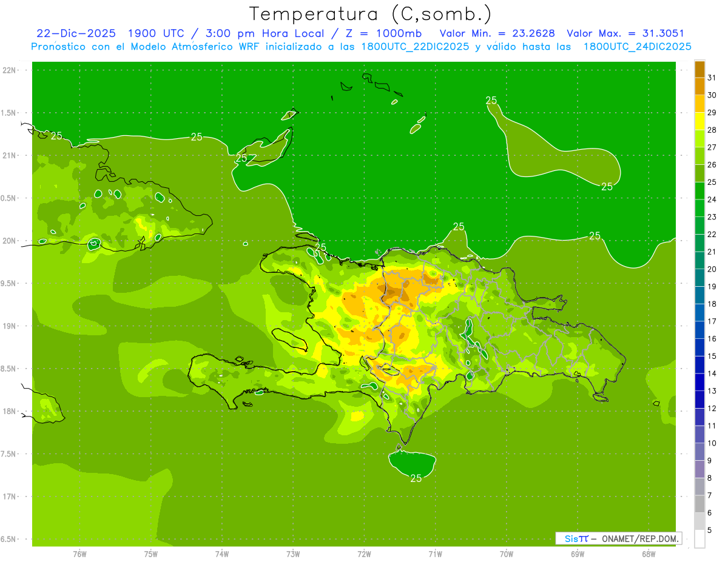
Task: Click the '71W' longitude axis label
Action: click(x=435, y=554)
